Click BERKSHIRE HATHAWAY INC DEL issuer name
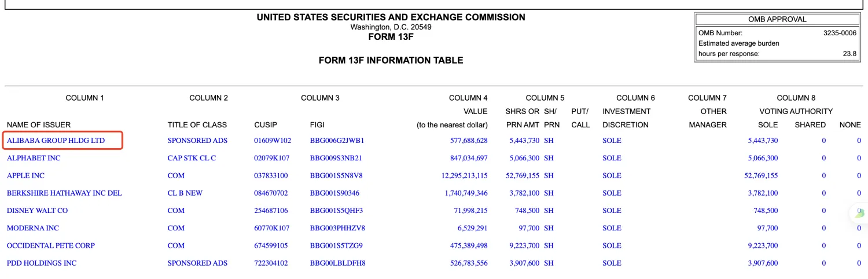The height and width of the screenshot is (279, 868). click(x=64, y=193)
